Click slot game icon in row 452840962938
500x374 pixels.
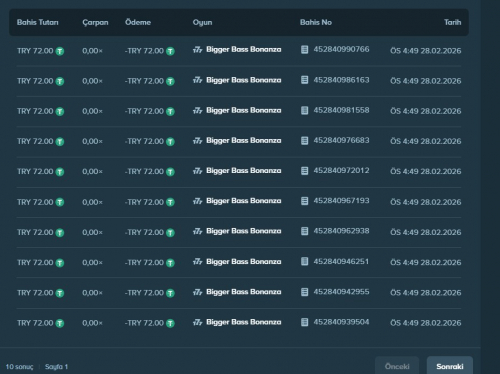(198, 231)
